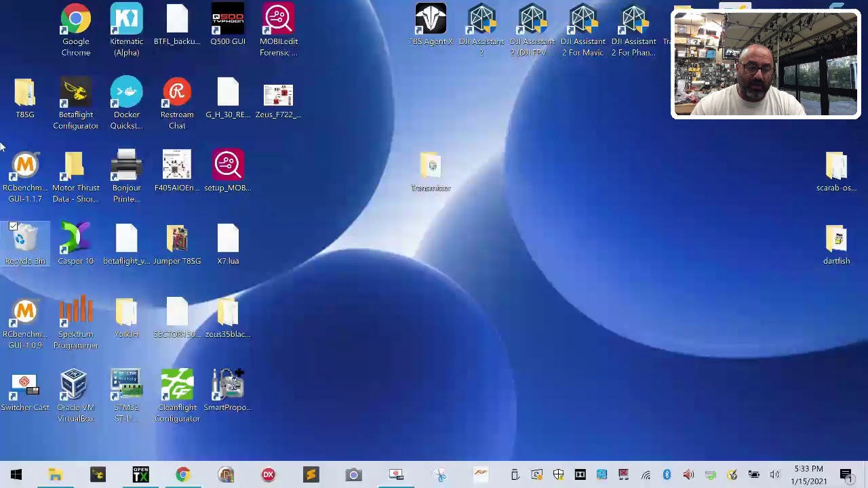Image resolution: width=868 pixels, height=488 pixels.
Task: Open Sublime Text from the taskbar
Action: pos(311,475)
